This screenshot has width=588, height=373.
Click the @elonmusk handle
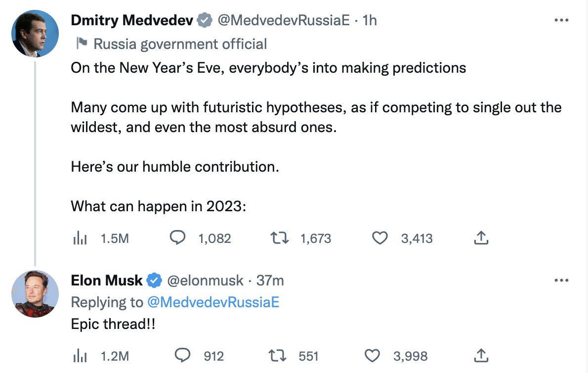pyautogui.click(x=206, y=280)
